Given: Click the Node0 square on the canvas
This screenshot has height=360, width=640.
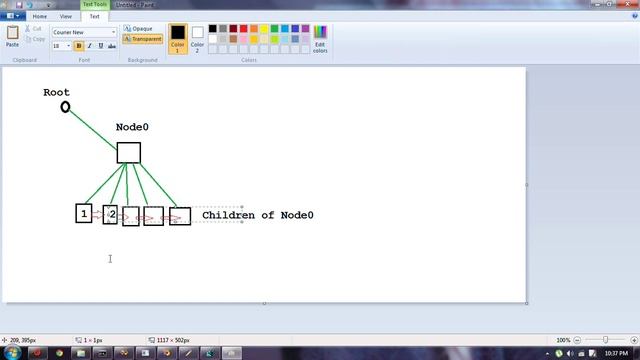Looking at the screenshot, I should (x=129, y=153).
